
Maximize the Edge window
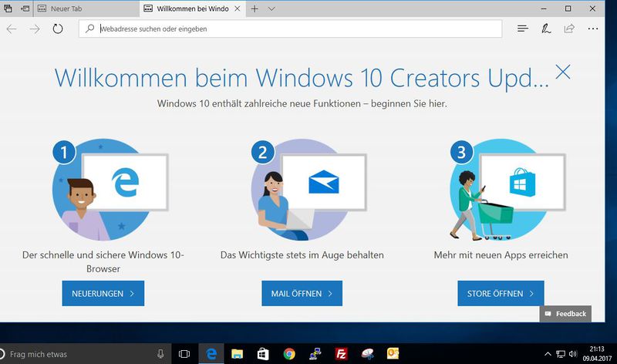click(x=568, y=8)
